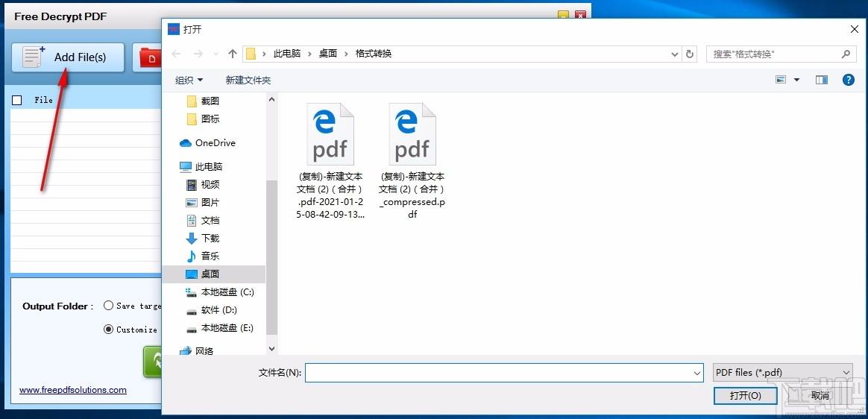Click 新建文件夹 button
The width and height of the screenshot is (868, 419).
248,81
